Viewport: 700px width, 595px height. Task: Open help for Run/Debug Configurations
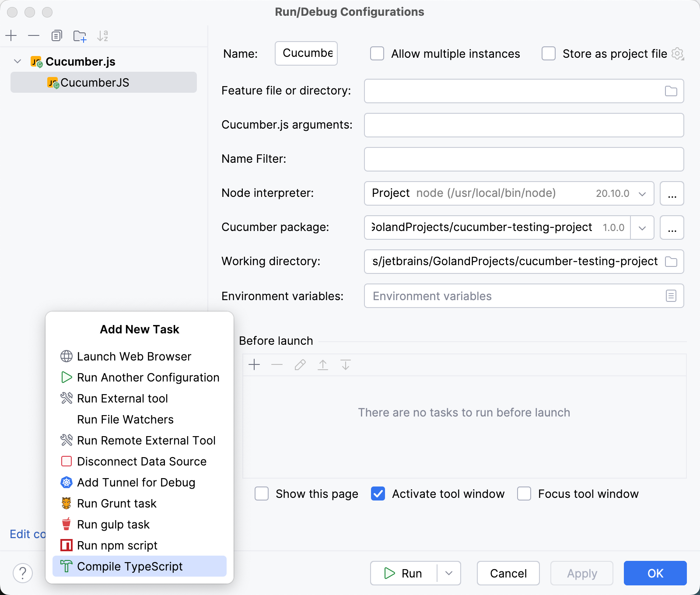pos(23,573)
